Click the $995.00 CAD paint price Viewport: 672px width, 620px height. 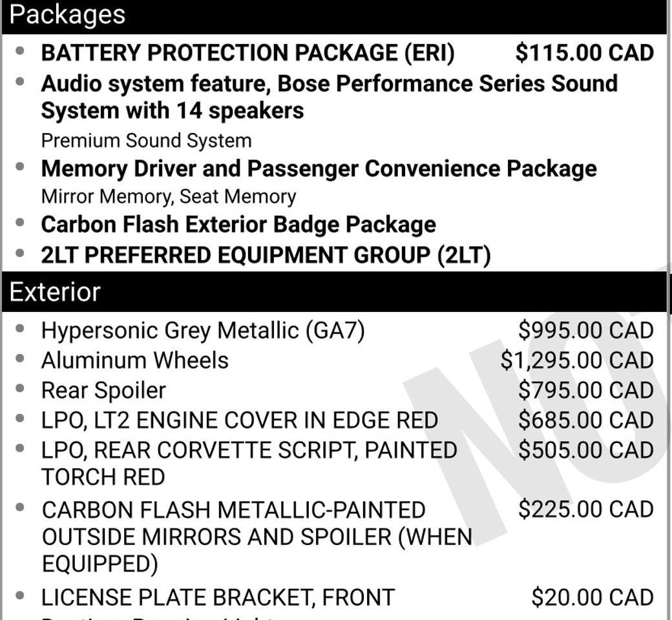pos(586,331)
